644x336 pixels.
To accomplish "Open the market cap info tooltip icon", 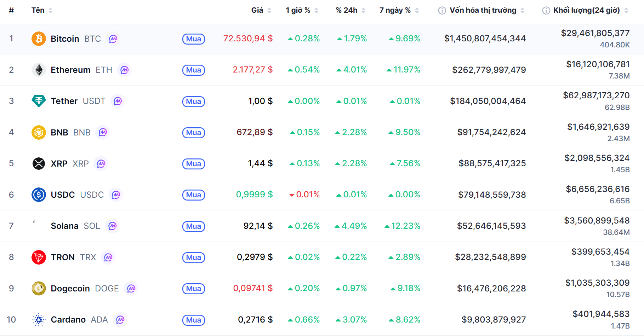I will click(x=442, y=11).
